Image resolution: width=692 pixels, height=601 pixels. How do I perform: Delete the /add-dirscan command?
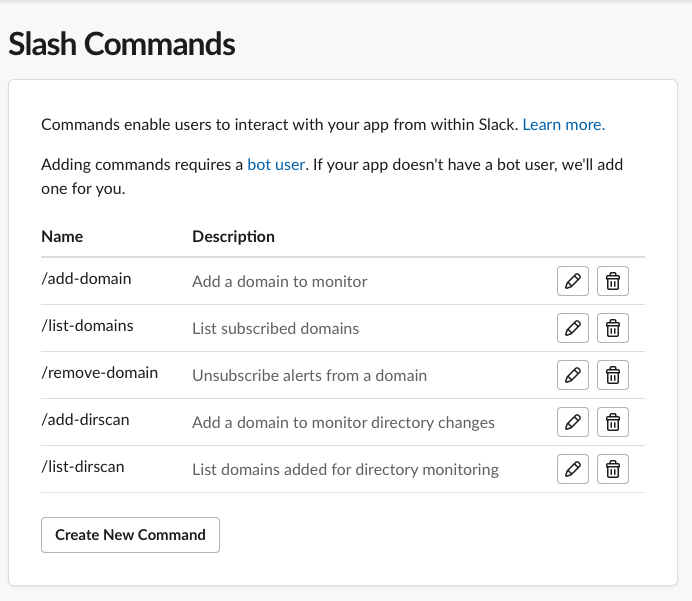pos(613,422)
